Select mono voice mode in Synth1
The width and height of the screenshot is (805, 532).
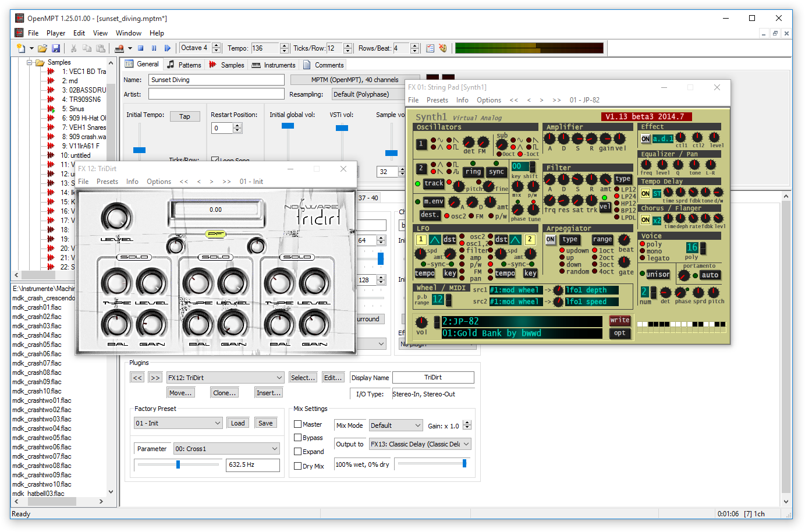coord(643,251)
